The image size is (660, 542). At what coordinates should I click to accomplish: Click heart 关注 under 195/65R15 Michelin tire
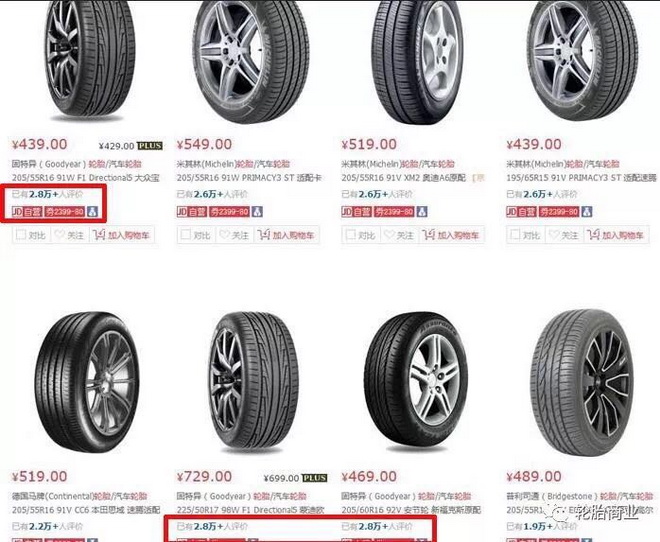point(555,235)
